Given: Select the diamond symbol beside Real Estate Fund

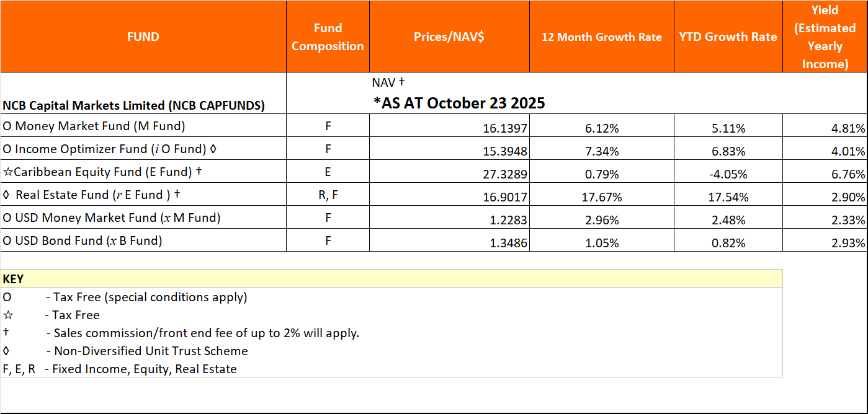Looking at the screenshot, I should coord(7,195).
